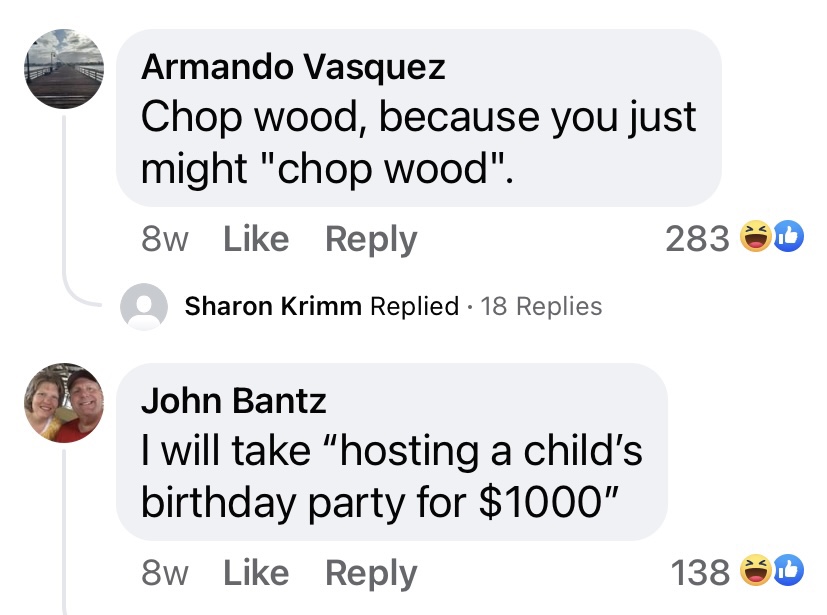Open the 138 reactions count
The image size is (827, 615).
click(700, 573)
